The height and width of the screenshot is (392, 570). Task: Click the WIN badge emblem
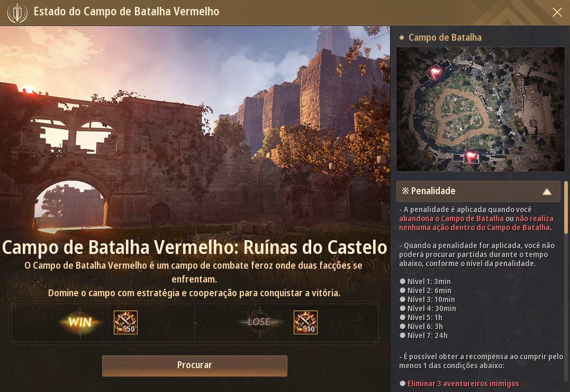(x=80, y=322)
